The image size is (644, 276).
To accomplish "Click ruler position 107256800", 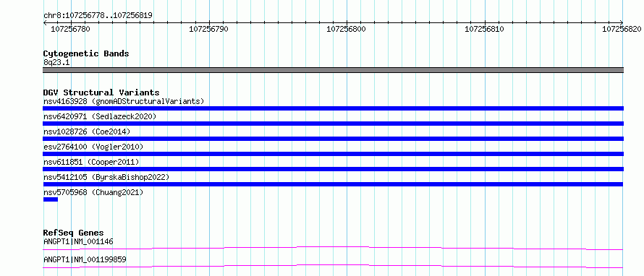I will (347, 29).
